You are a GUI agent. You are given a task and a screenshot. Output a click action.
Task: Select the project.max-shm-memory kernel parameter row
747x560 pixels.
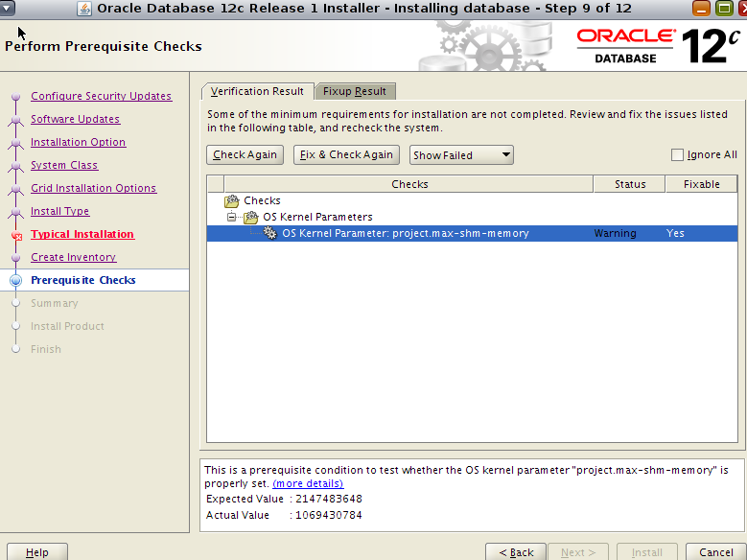(x=472, y=233)
